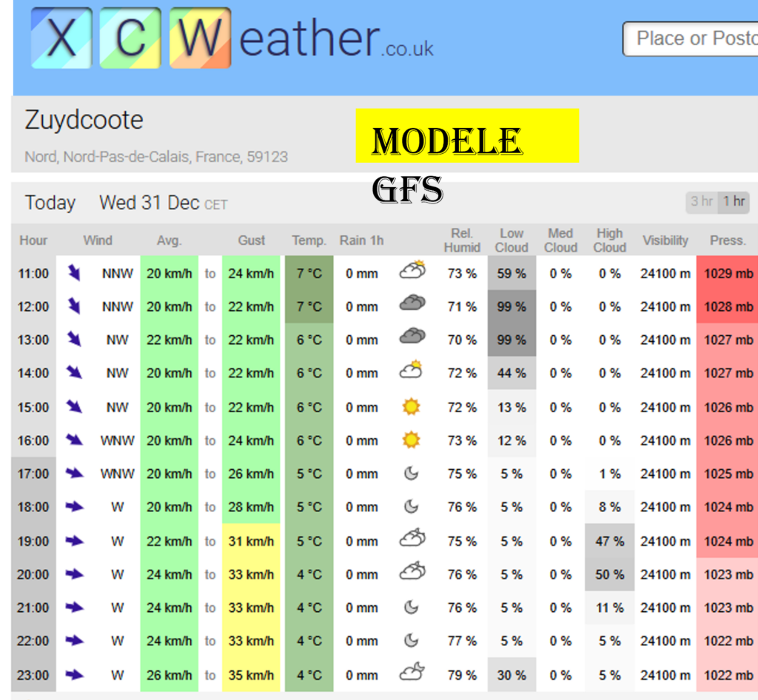Click the Low Cloud column header
758x700 pixels.
tap(512, 240)
